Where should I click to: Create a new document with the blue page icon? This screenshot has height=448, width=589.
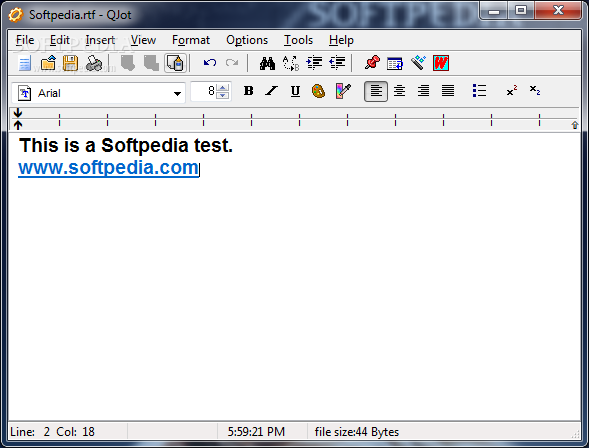25,63
